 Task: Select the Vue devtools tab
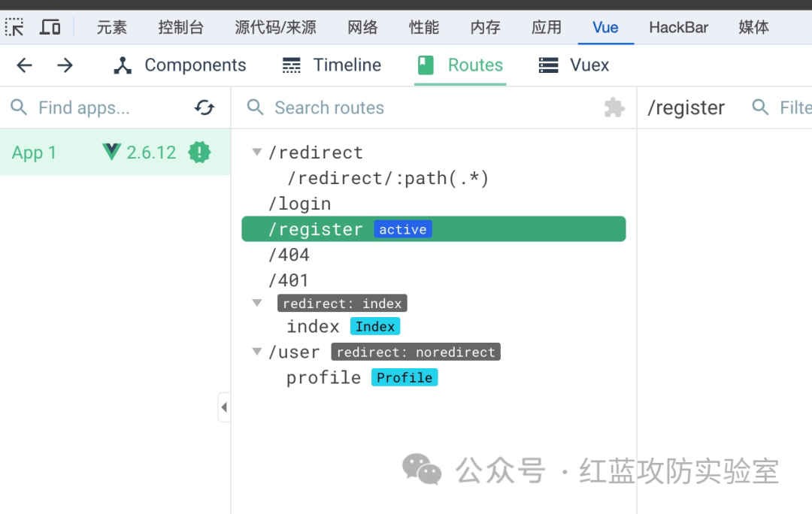point(605,27)
